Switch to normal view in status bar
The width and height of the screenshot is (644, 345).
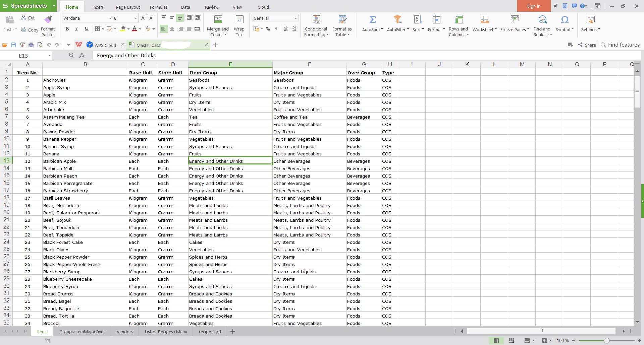[x=496, y=341]
